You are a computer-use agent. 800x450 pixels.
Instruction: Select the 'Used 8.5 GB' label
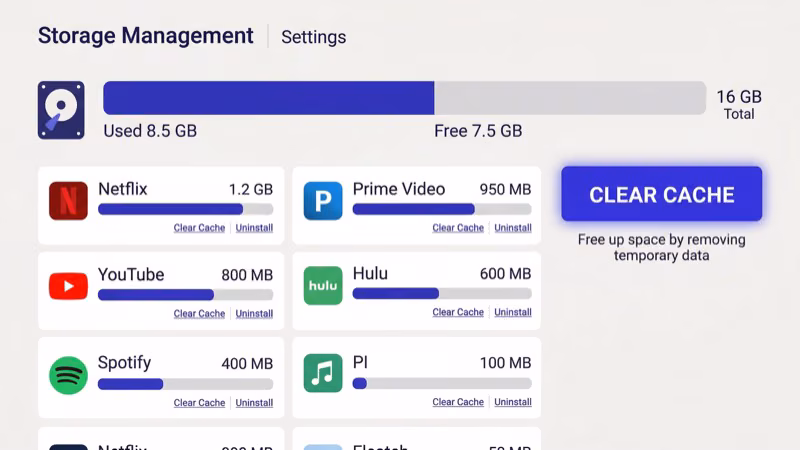(150, 131)
